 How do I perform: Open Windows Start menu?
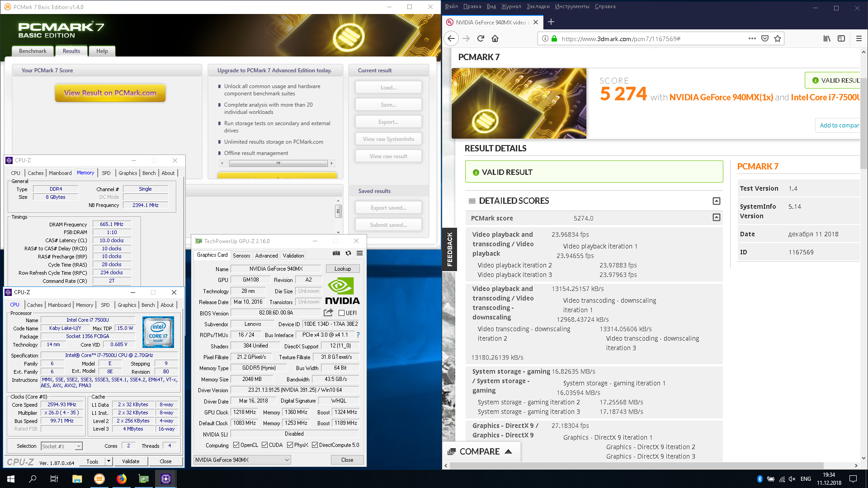11,479
